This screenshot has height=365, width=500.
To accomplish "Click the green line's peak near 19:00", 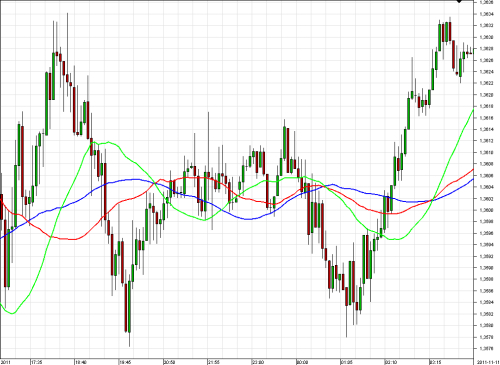I will click(x=94, y=142).
